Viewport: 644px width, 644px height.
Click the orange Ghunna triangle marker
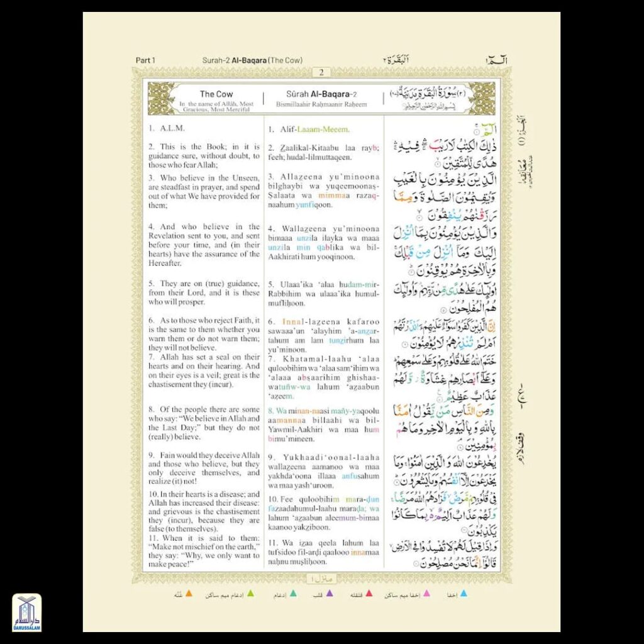(x=189, y=593)
